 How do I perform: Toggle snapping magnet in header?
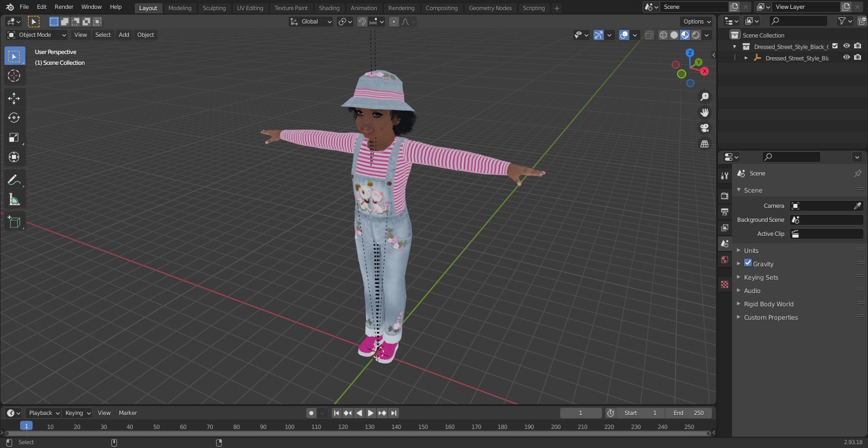362,22
